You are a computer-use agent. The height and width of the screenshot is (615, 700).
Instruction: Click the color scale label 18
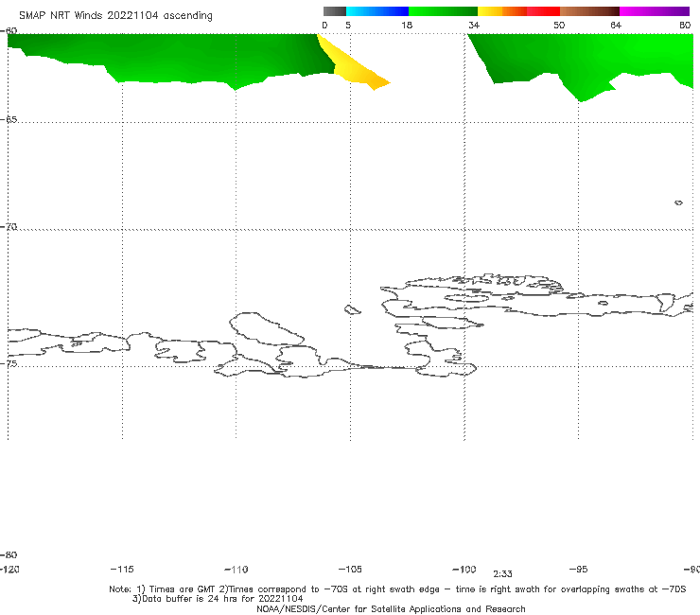coord(407,25)
